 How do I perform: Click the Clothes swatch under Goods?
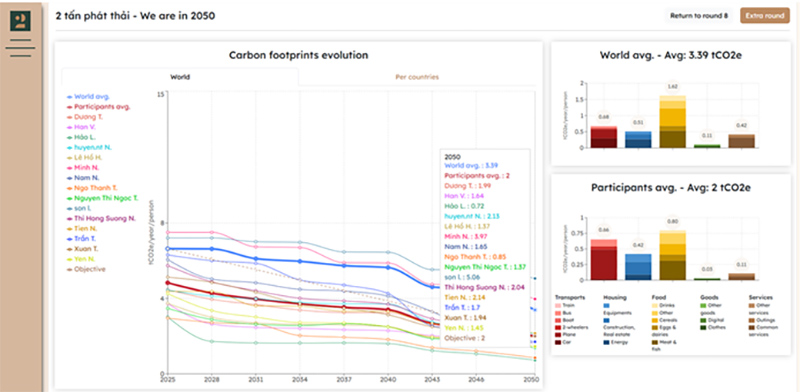pos(703,327)
